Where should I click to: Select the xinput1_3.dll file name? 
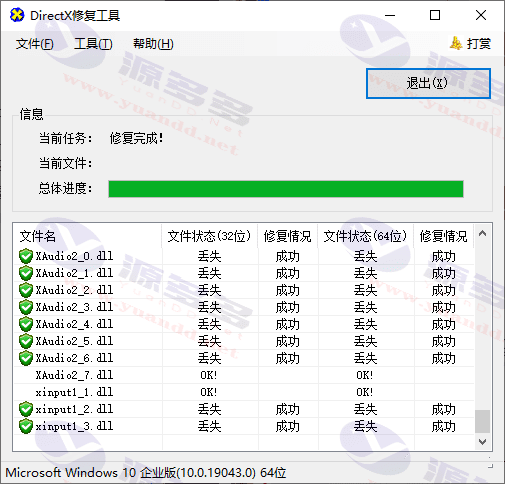(74, 426)
